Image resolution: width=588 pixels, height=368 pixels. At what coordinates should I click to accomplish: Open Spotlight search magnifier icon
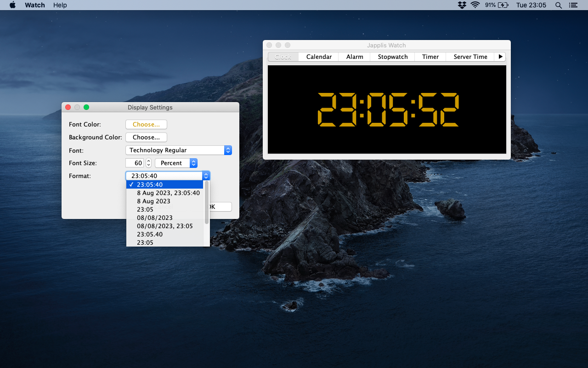click(558, 5)
